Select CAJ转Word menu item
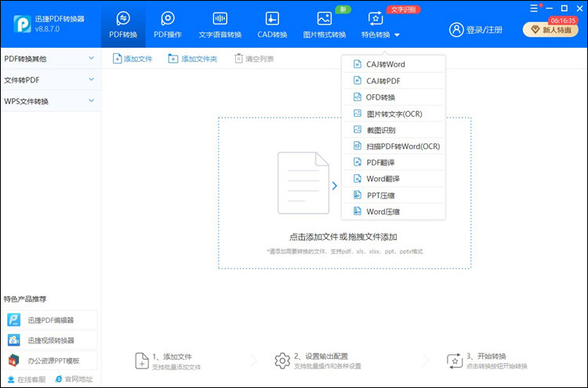The height and width of the screenshot is (388, 588). coord(394,64)
